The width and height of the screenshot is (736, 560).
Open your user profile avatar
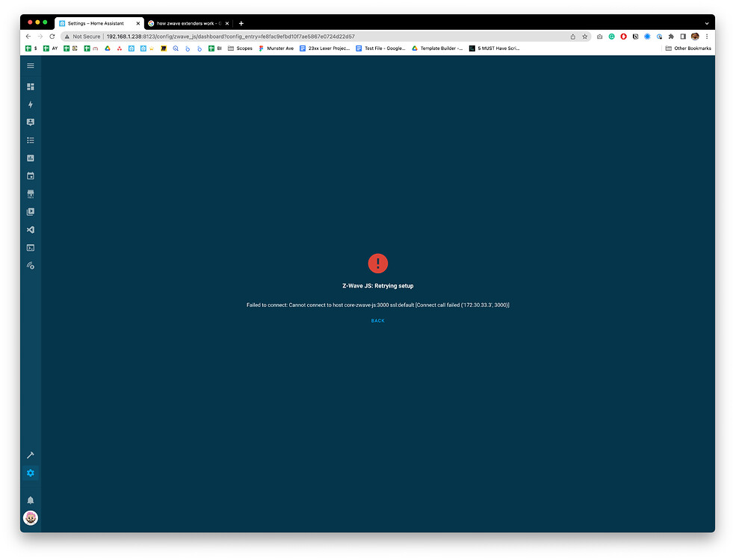30,517
